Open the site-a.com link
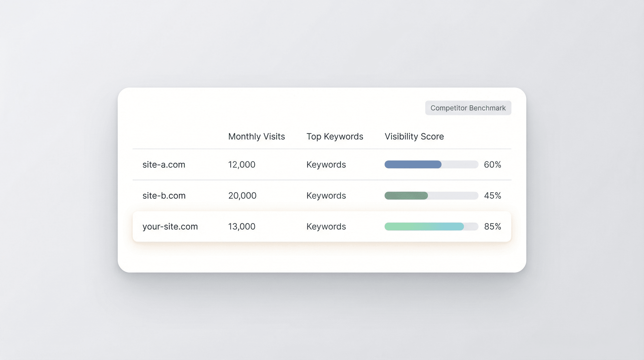644x360 pixels. click(164, 165)
